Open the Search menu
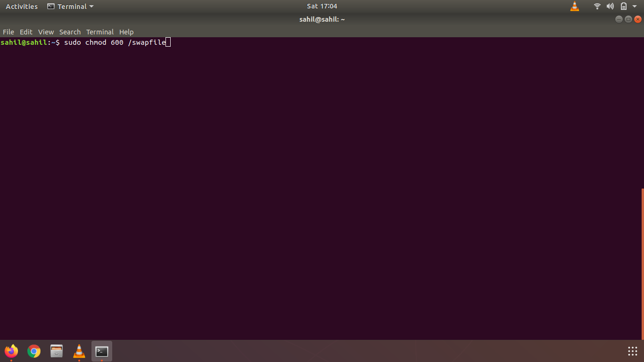The width and height of the screenshot is (644, 362). click(x=70, y=32)
